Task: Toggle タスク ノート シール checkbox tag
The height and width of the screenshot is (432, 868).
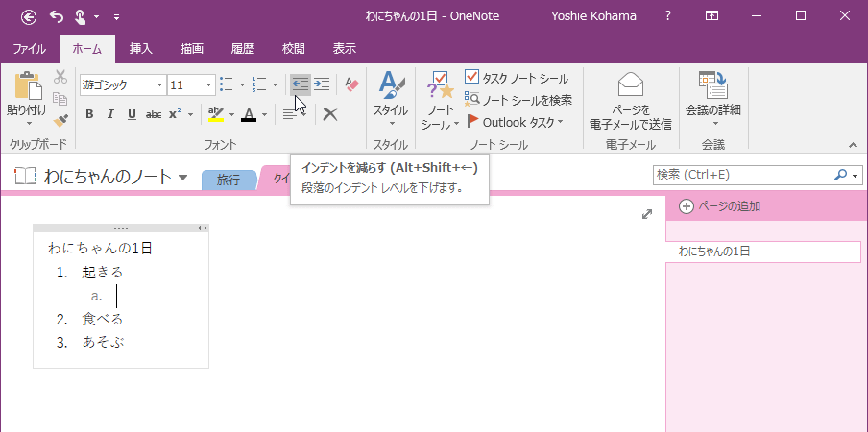Action: (517, 78)
